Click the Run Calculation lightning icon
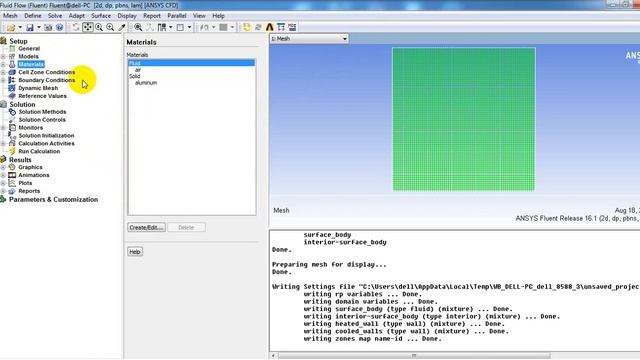 pyautogui.click(x=12, y=151)
